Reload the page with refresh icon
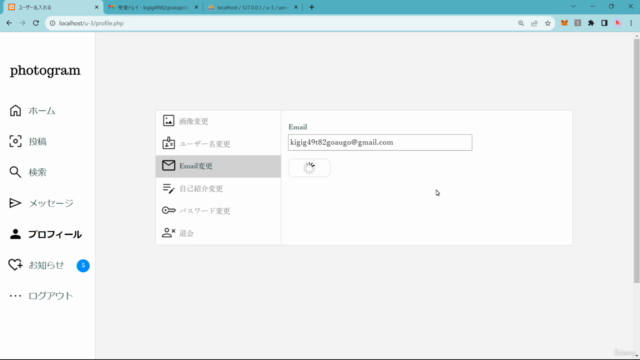This screenshot has height=360, width=640. point(36,23)
